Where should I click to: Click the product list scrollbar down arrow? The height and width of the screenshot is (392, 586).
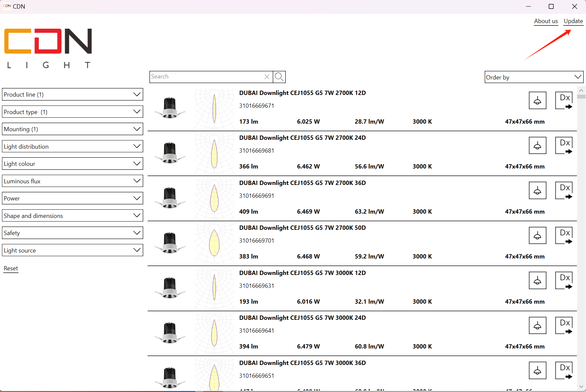click(581, 386)
